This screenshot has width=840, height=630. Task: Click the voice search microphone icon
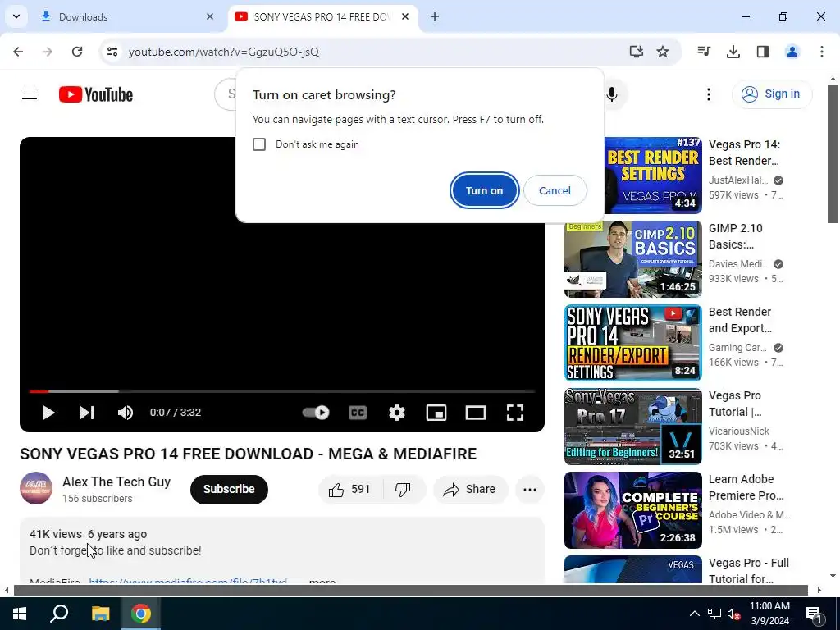tap(612, 94)
